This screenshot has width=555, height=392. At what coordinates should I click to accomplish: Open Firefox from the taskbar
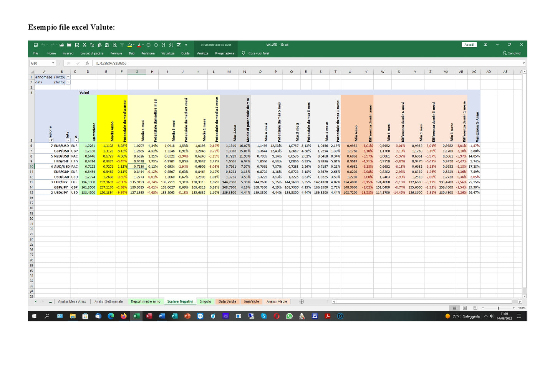coord(124,316)
